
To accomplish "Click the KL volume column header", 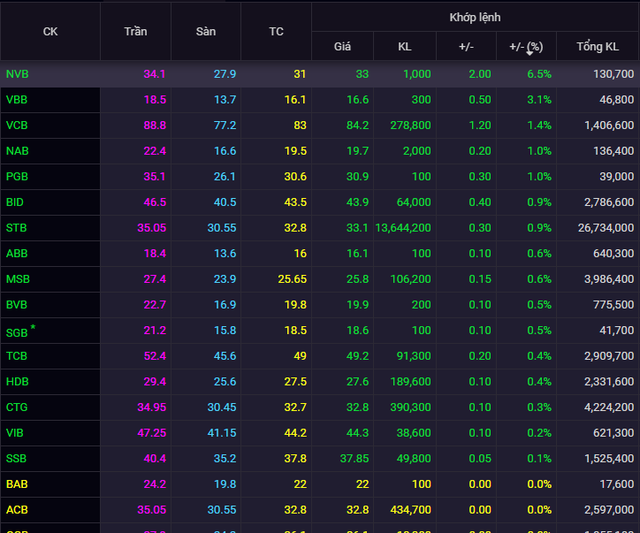I will click(x=404, y=47).
